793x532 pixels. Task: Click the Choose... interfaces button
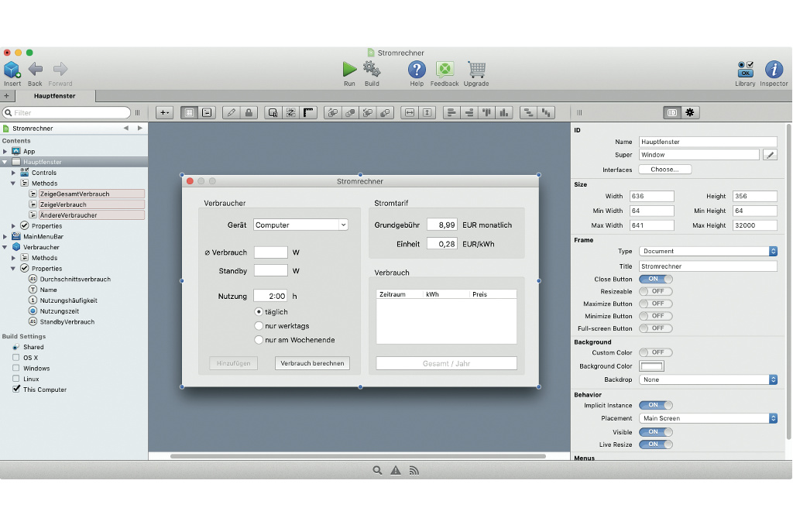[664, 170]
